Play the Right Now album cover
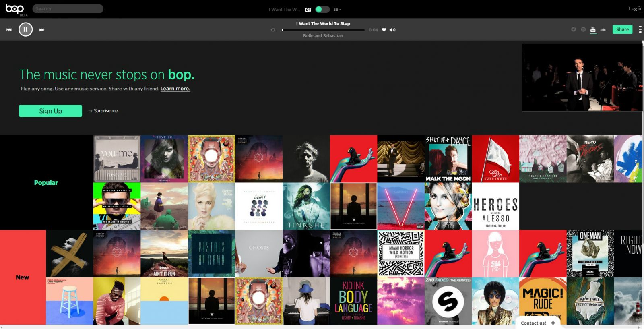The height and width of the screenshot is (329, 644). click(x=628, y=254)
